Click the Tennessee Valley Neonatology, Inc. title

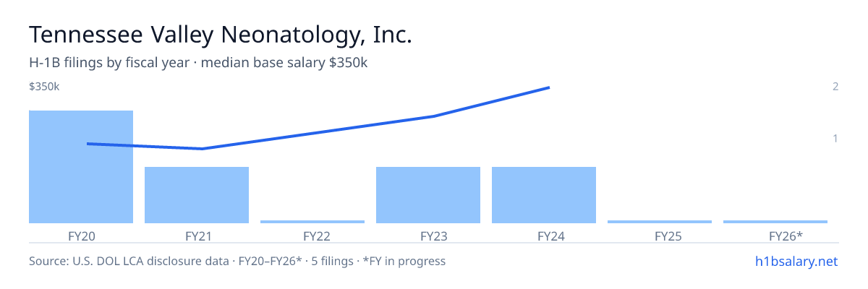(x=221, y=35)
